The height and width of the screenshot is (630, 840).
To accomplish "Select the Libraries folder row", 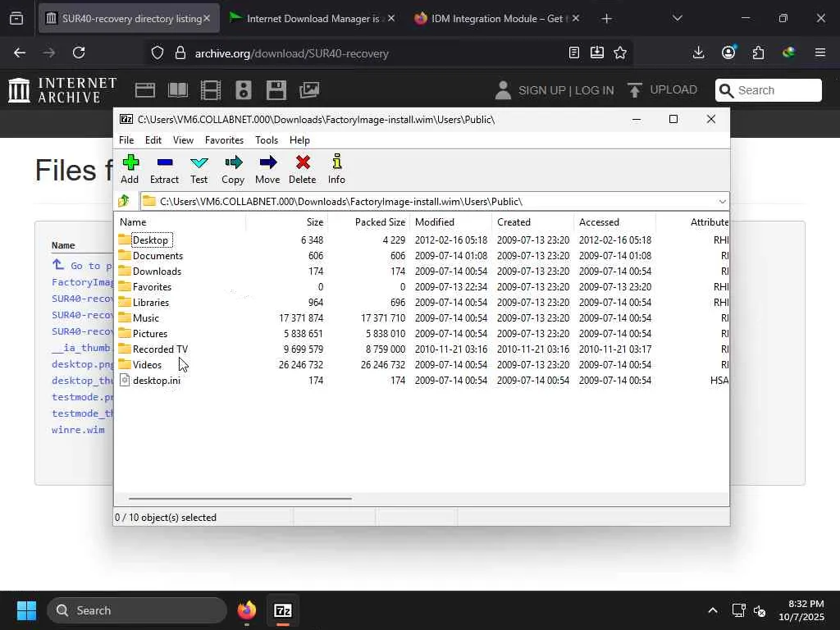I will tap(422, 302).
